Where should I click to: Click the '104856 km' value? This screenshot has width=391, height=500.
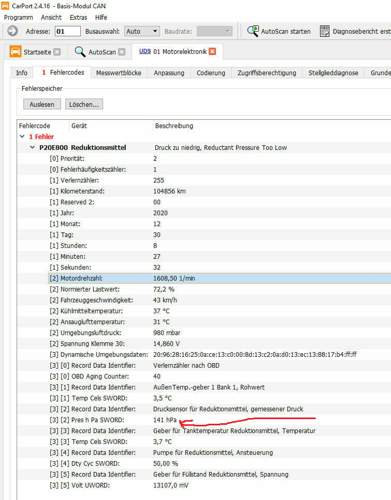(x=169, y=191)
